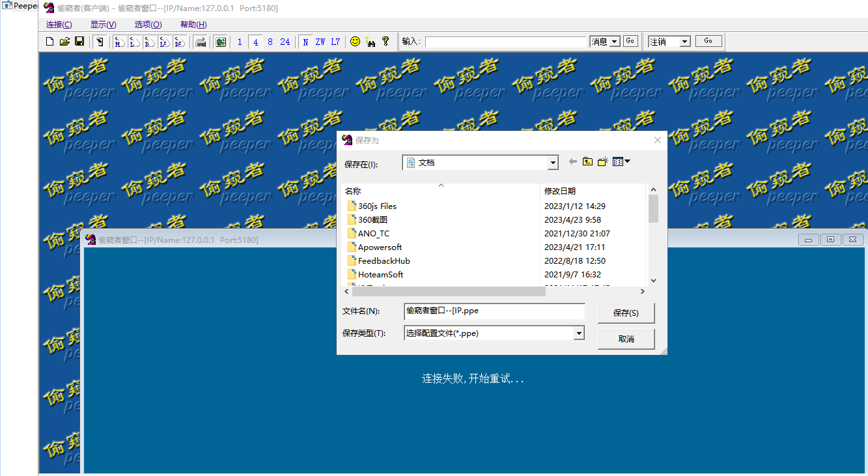Toggle the ZW mode toolbar button

[320, 42]
